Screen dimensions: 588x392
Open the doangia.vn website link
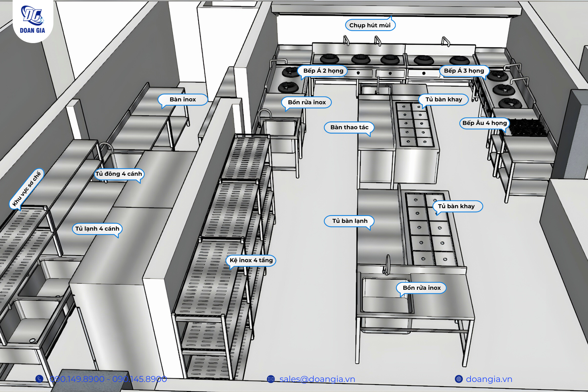489,379
